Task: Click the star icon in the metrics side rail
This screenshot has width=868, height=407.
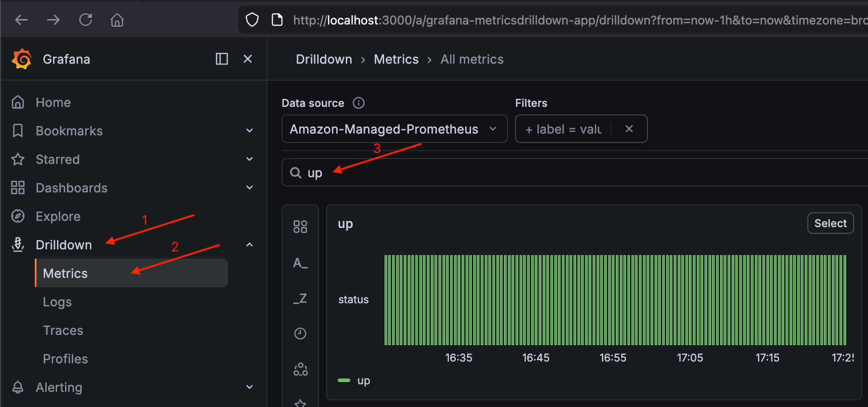Action: click(x=300, y=403)
